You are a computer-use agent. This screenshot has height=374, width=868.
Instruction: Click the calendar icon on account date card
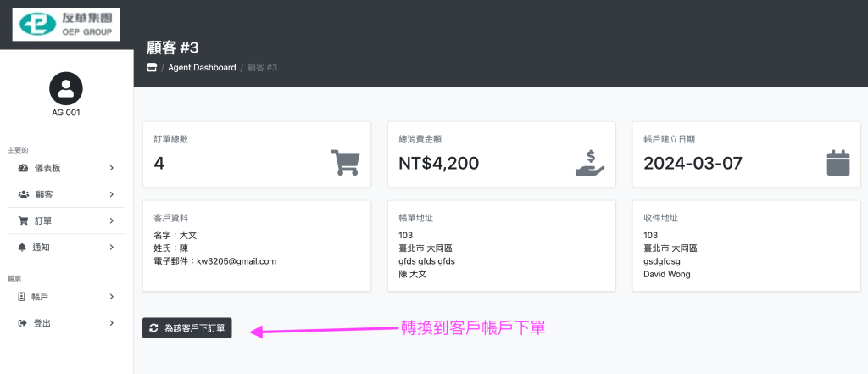(837, 162)
